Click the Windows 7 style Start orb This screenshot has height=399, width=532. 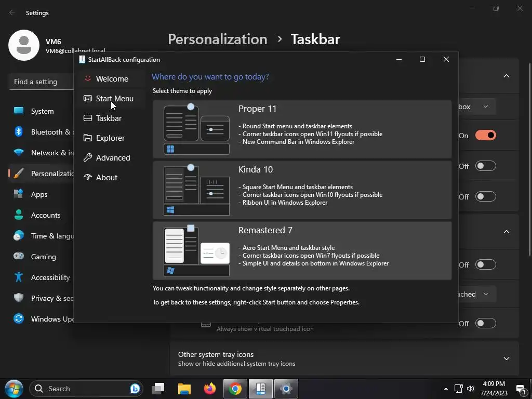[14, 389]
